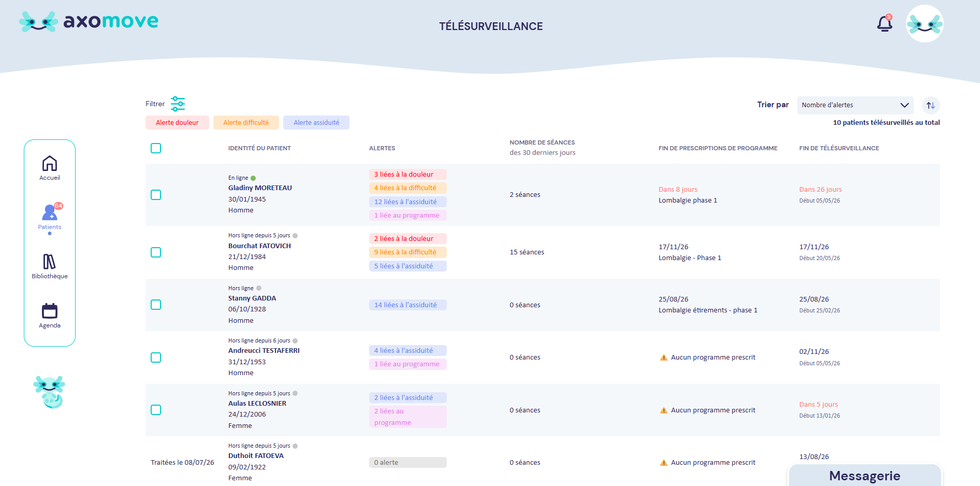Open patient Gladiny MORETEAU

point(260,188)
